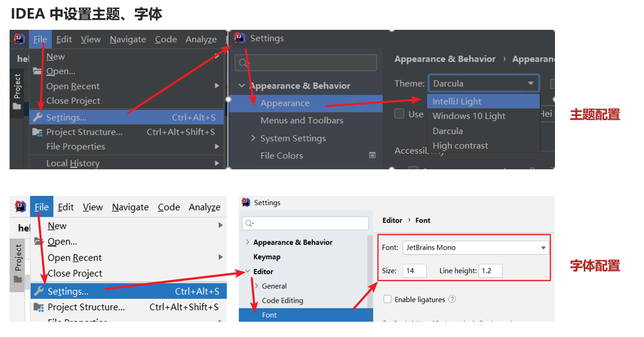Open the Analyze menu in the light window
644x337 pixels.
204,207
